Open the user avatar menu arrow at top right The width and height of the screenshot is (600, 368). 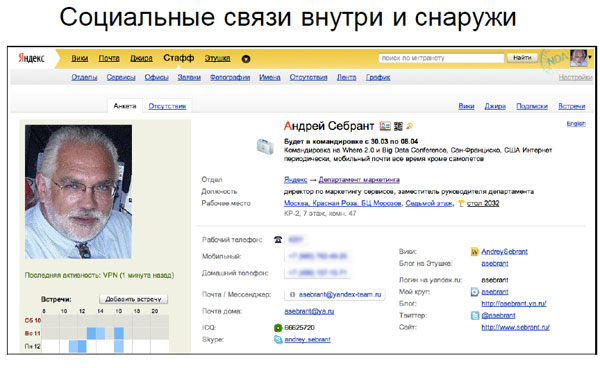coord(590,57)
